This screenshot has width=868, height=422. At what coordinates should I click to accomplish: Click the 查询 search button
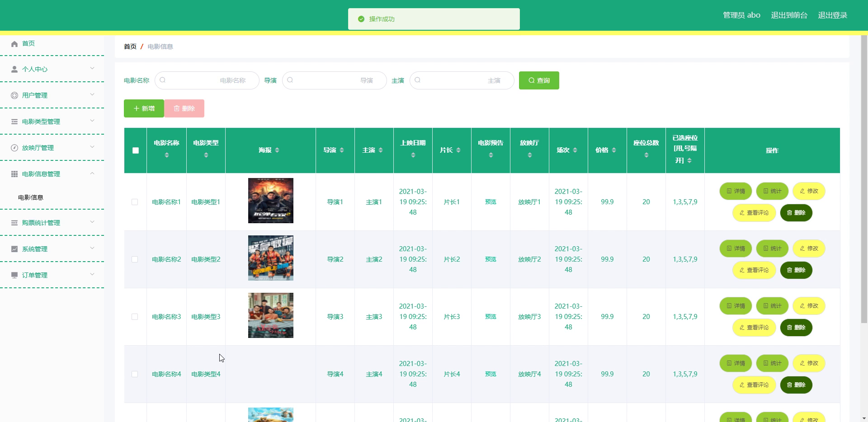click(x=539, y=80)
